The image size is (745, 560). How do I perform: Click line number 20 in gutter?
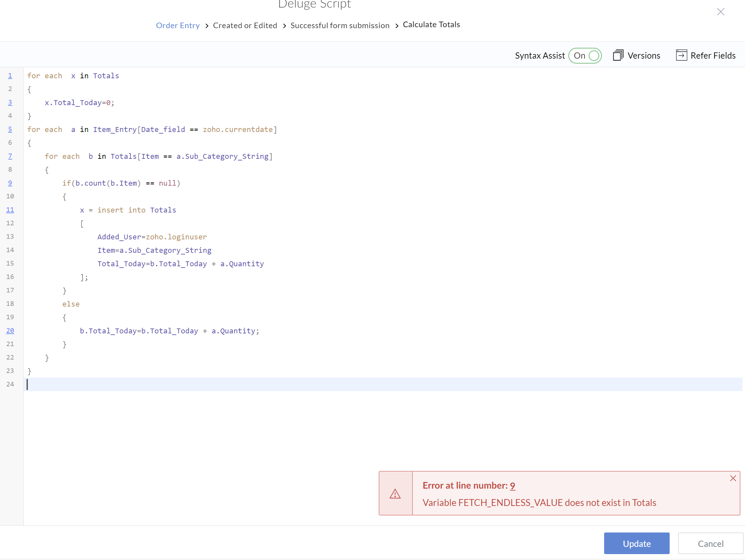pyautogui.click(x=10, y=331)
